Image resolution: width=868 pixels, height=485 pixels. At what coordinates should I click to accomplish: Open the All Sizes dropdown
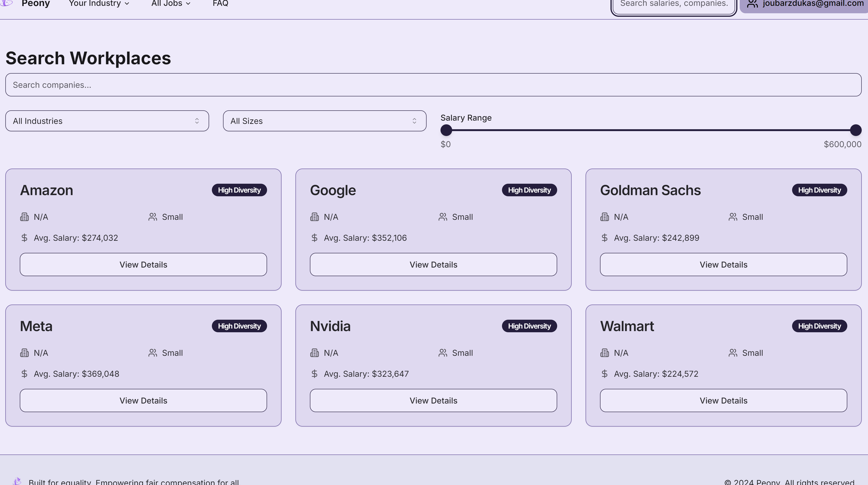click(x=325, y=121)
